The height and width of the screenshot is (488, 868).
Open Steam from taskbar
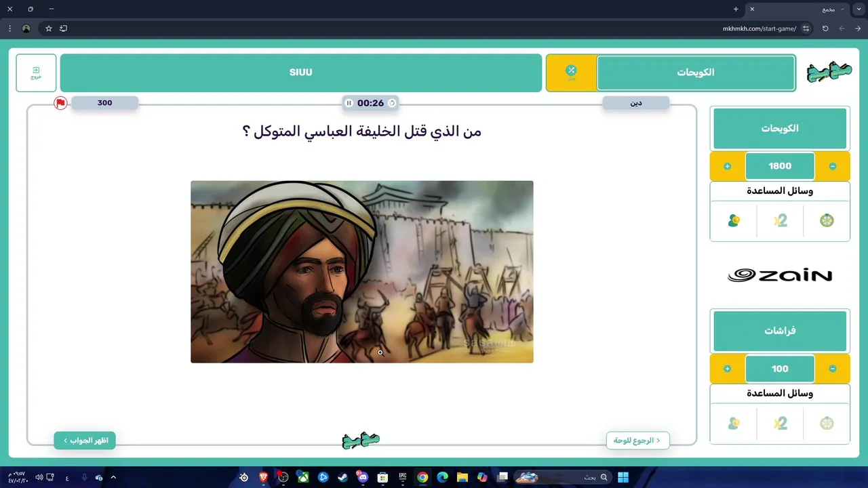coord(342,477)
